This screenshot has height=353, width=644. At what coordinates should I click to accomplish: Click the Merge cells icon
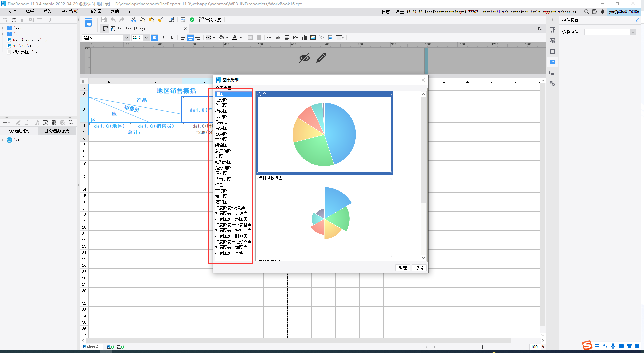click(250, 38)
